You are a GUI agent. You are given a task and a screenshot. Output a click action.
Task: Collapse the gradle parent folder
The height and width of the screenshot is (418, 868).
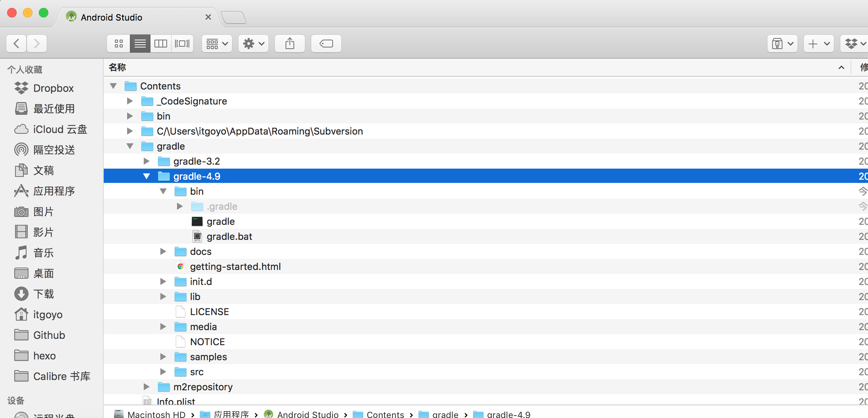pos(130,146)
